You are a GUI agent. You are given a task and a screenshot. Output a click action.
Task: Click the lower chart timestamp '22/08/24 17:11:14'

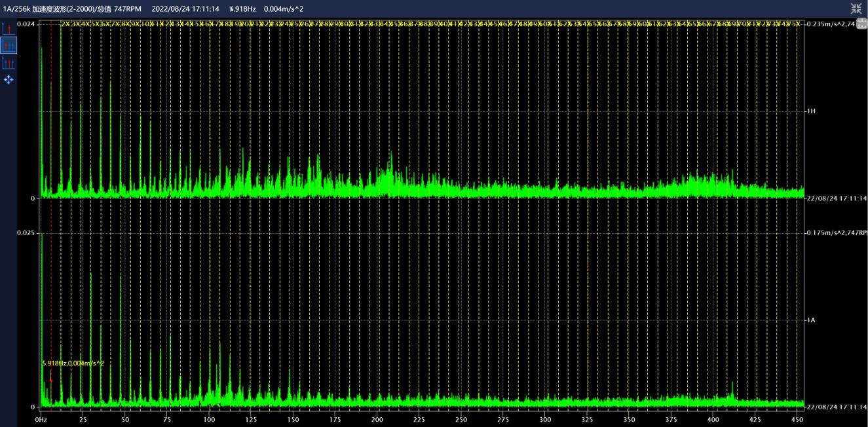pyautogui.click(x=837, y=407)
